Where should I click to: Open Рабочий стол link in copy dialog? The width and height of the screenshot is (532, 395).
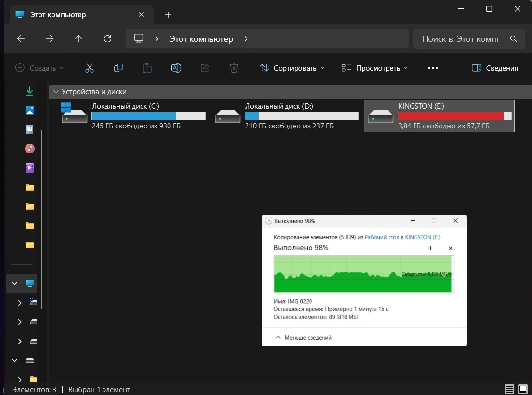pyautogui.click(x=382, y=237)
